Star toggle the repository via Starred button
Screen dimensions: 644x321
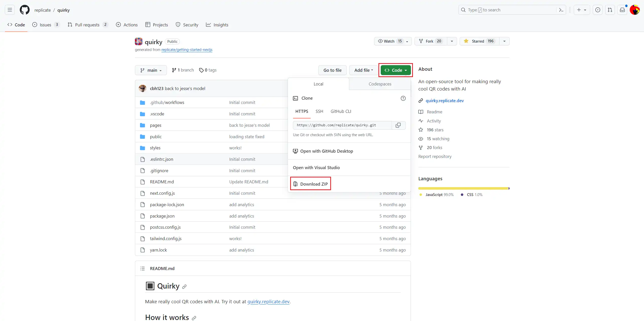[x=479, y=41]
